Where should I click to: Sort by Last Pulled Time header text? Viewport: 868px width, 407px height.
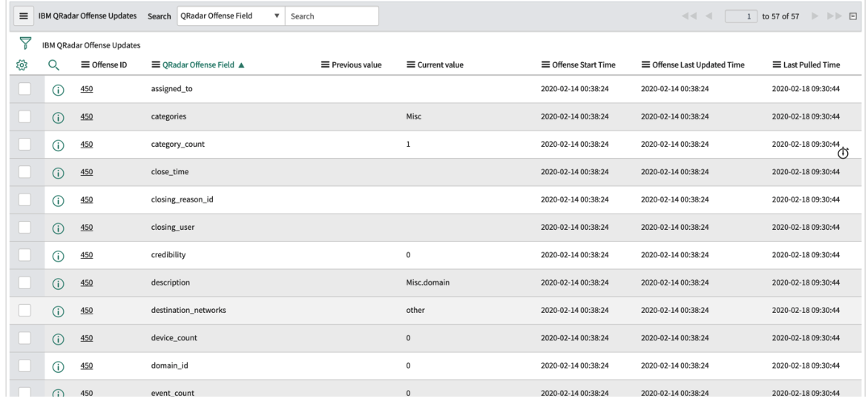point(812,64)
